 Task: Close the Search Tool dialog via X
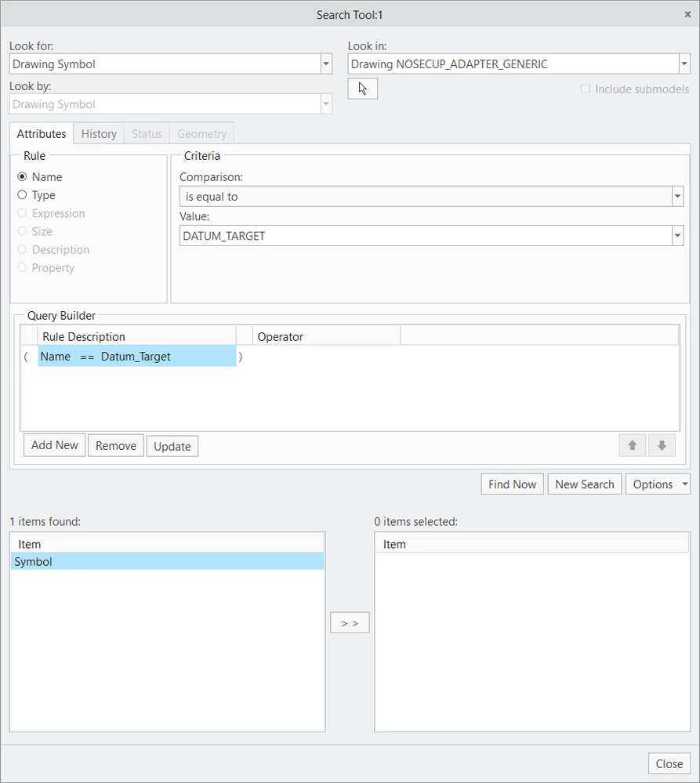(687, 14)
